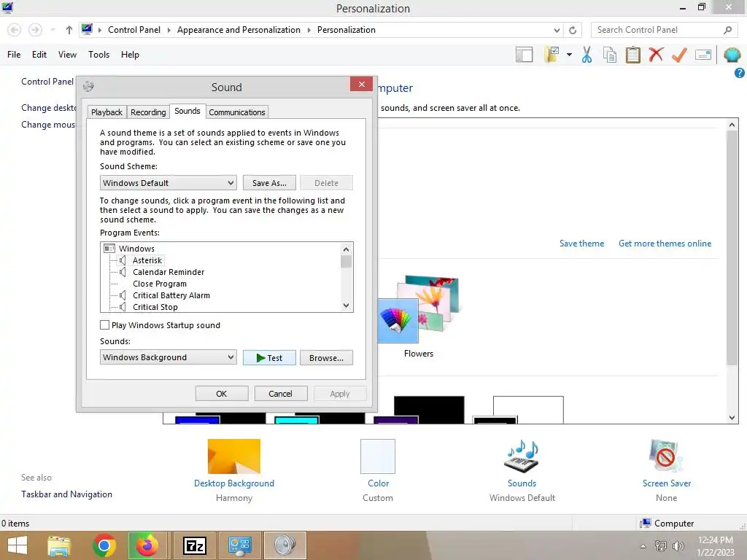This screenshot has width=747, height=560.
Task: Click the red X Delete toolbar icon
Action: (x=656, y=54)
